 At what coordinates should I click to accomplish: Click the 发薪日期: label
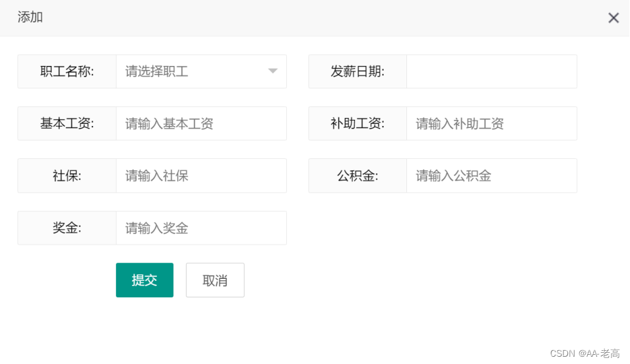358,71
